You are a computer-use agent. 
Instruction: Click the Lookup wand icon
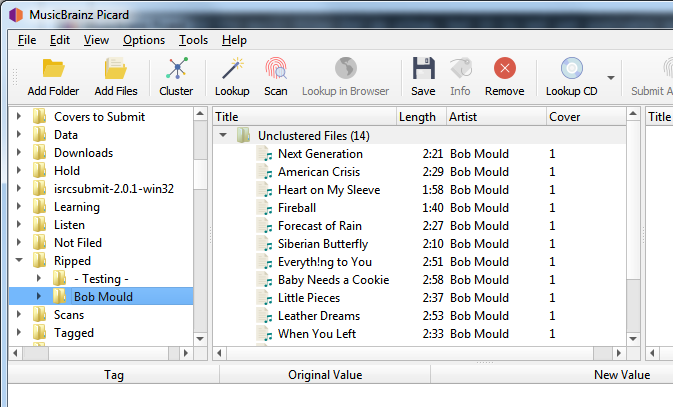[x=232, y=68]
